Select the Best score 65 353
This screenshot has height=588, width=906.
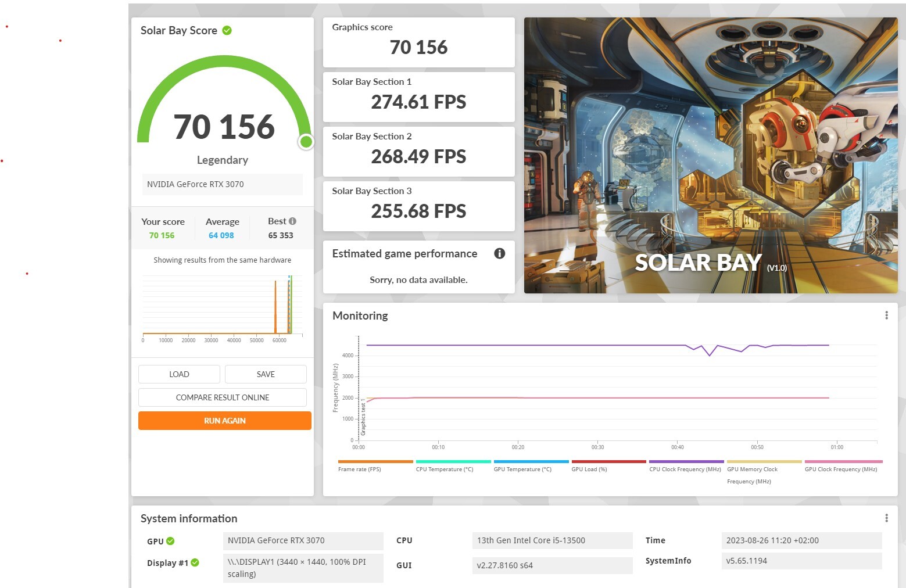pos(281,235)
